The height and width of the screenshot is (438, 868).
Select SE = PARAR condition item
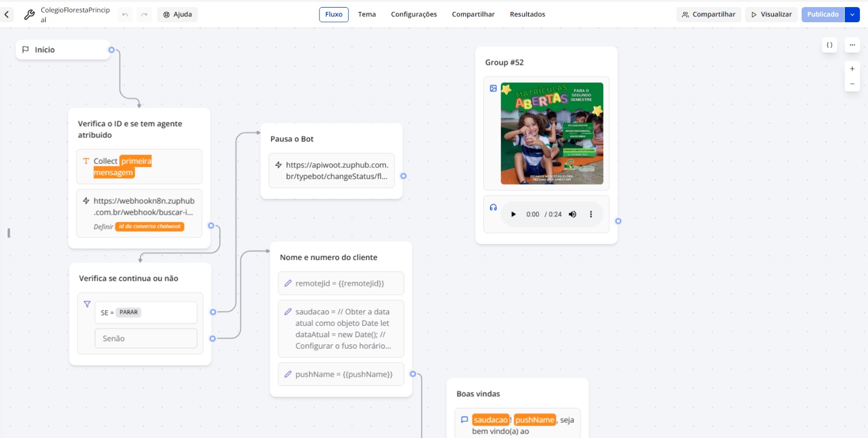[146, 313]
